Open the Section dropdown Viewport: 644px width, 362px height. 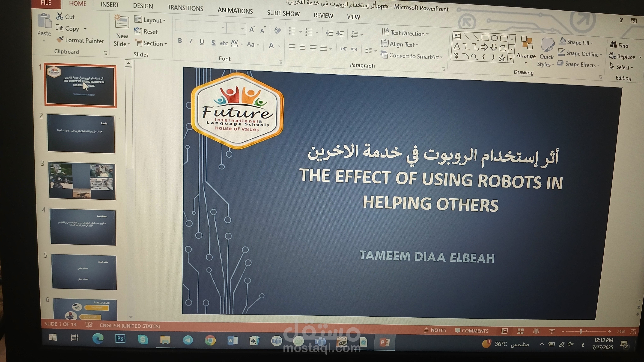tap(151, 43)
